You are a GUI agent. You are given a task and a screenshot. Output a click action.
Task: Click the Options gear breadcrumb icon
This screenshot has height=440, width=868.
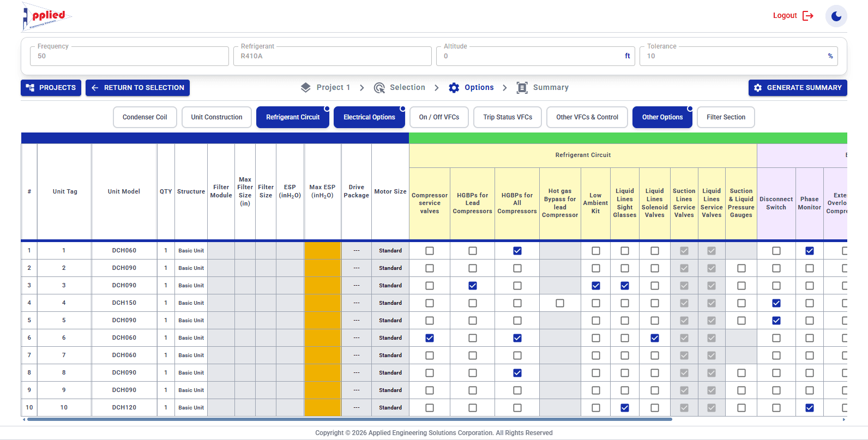[454, 88]
